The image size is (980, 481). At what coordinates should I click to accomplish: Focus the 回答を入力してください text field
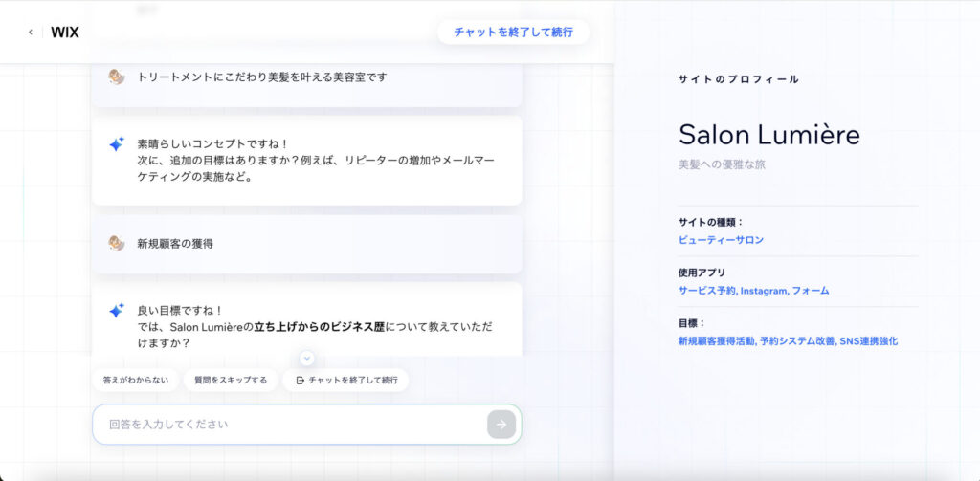coord(287,424)
